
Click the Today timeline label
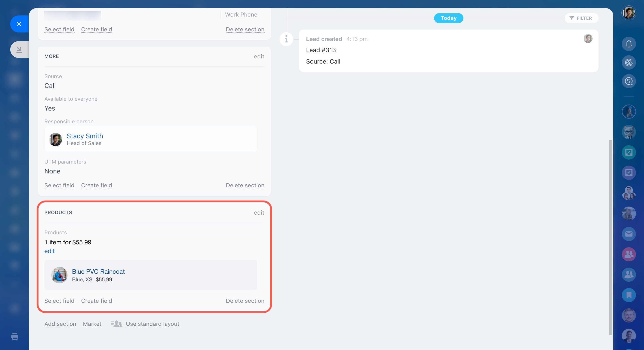(448, 18)
